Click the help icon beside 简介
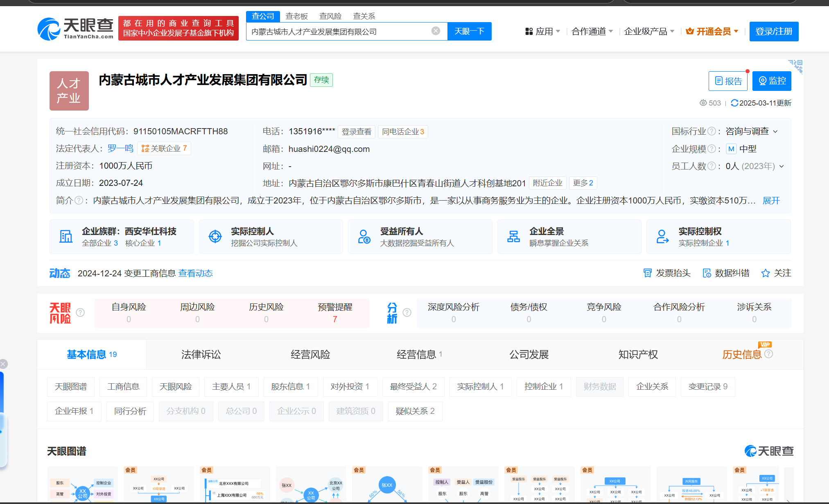The width and height of the screenshot is (829, 504). coord(79,201)
